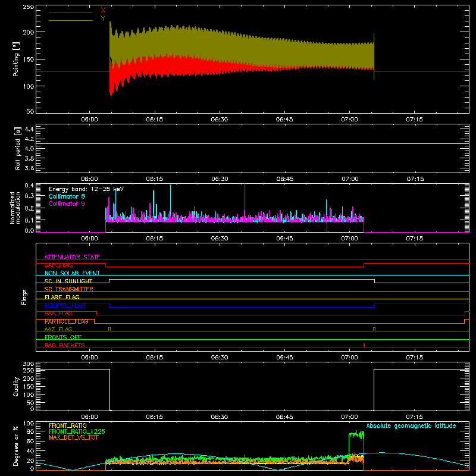Click the Pointing axis title
Image resolution: width=476 pixels, height=476 pixels.
click(x=16, y=59)
